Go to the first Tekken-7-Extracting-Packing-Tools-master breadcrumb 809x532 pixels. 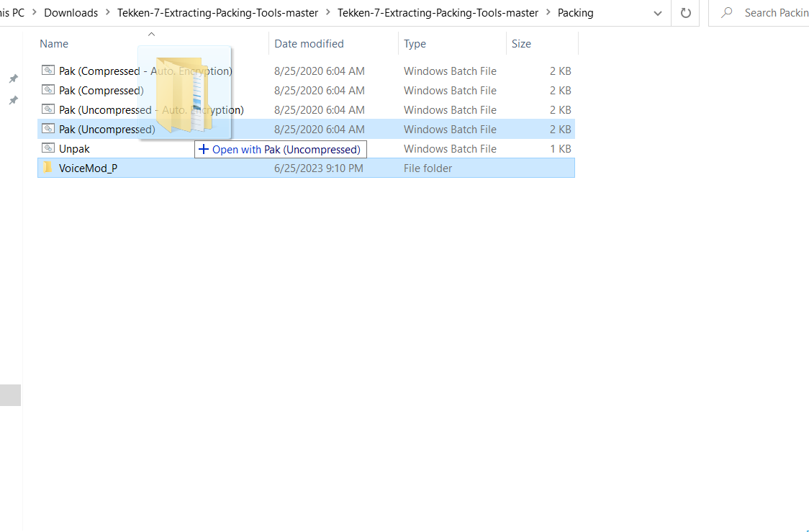click(218, 13)
